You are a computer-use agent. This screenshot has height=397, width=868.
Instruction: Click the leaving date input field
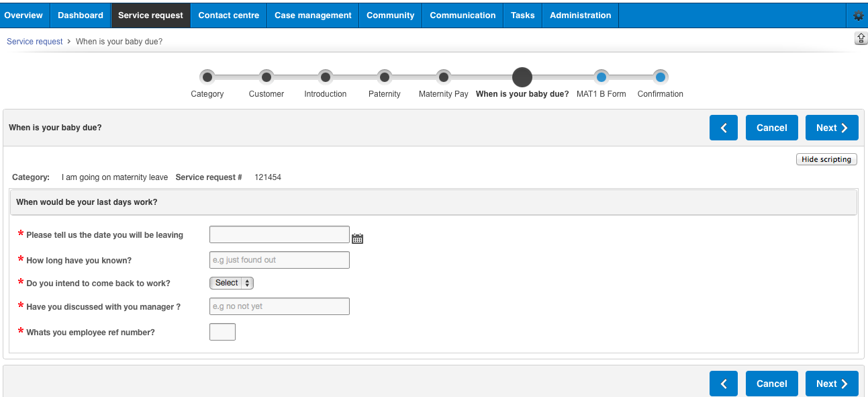[x=279, y=234]
